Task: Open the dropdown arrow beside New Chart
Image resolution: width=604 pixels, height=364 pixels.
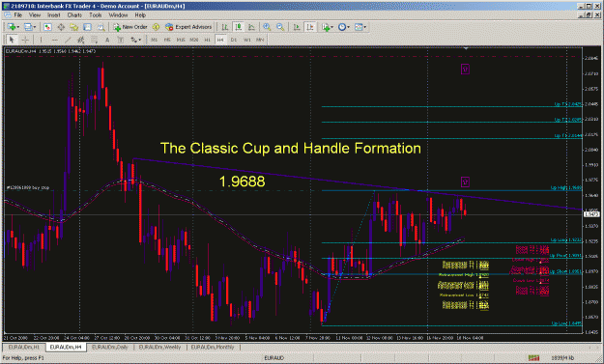Action: [x=18, y=27]
